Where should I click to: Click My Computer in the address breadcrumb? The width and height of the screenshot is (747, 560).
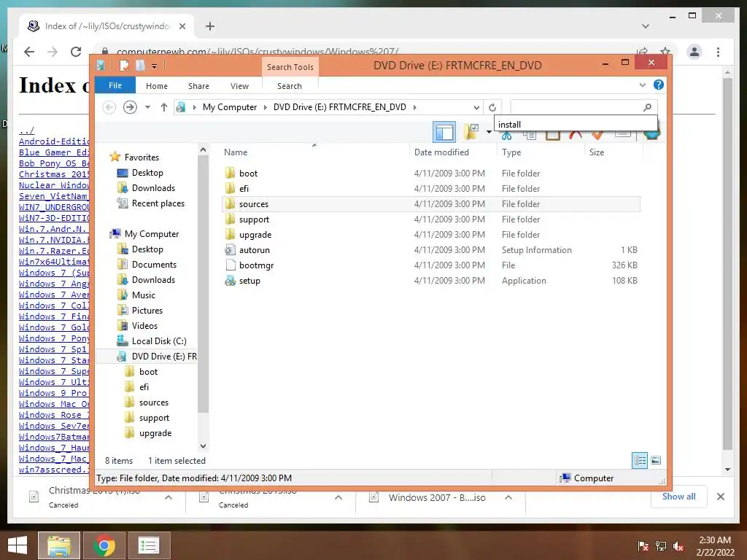click(x=230, y=107)
